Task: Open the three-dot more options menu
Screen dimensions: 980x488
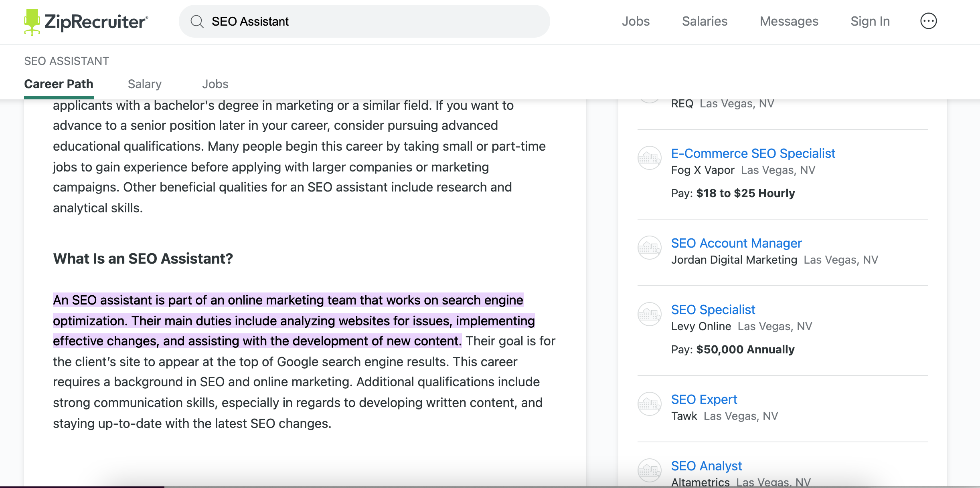Action: coord(928,21)
